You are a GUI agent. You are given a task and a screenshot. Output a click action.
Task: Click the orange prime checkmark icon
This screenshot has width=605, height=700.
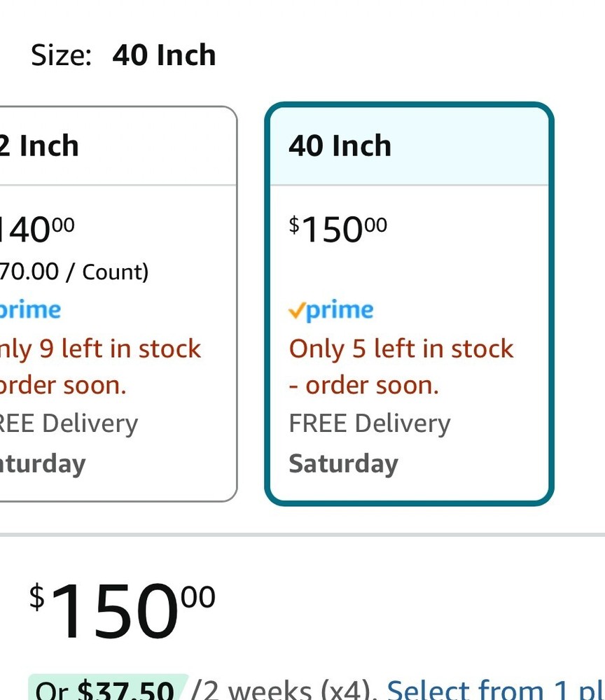(x=297, y=311)
